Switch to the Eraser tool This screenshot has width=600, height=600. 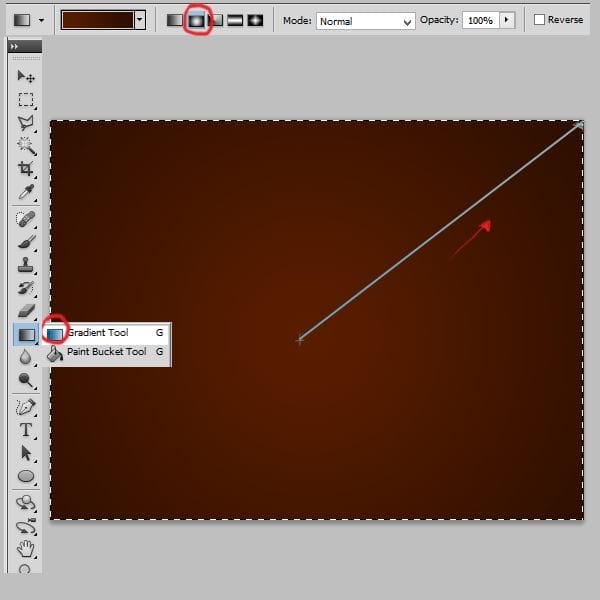point(26,311)
